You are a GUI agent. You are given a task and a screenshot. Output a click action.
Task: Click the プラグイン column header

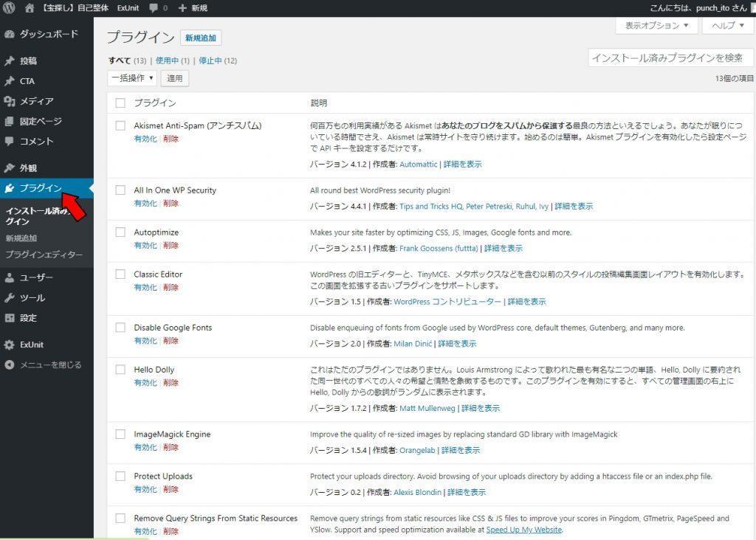point(155,103)
